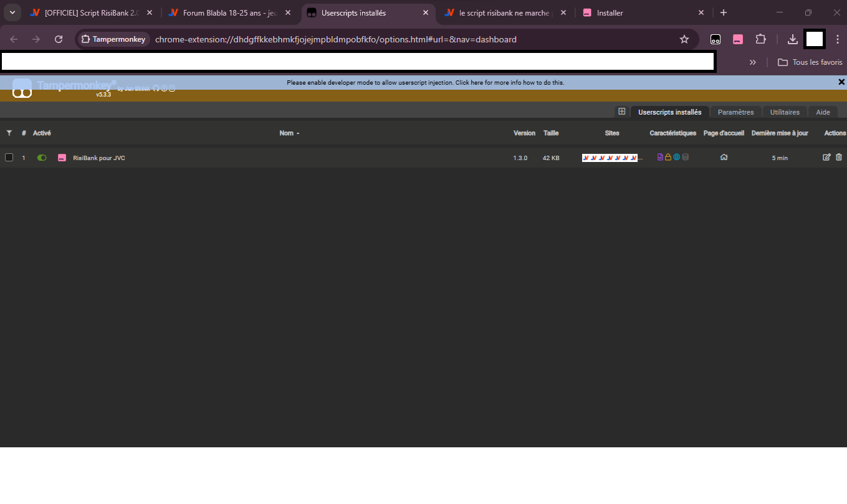847x504 pixels.
Task: Sort by the Activé column header
Action: pyautogui.click(x=42, y=133)
